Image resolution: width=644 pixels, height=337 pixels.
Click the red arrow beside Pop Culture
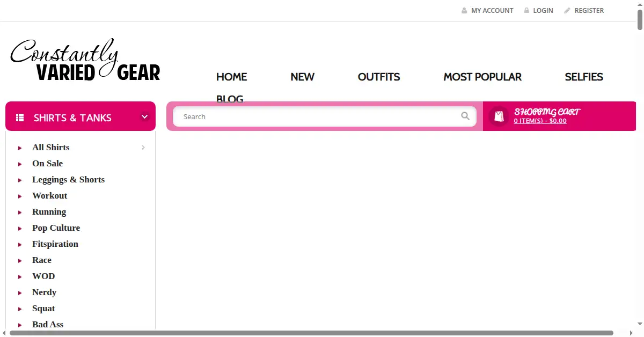point(20,229)
